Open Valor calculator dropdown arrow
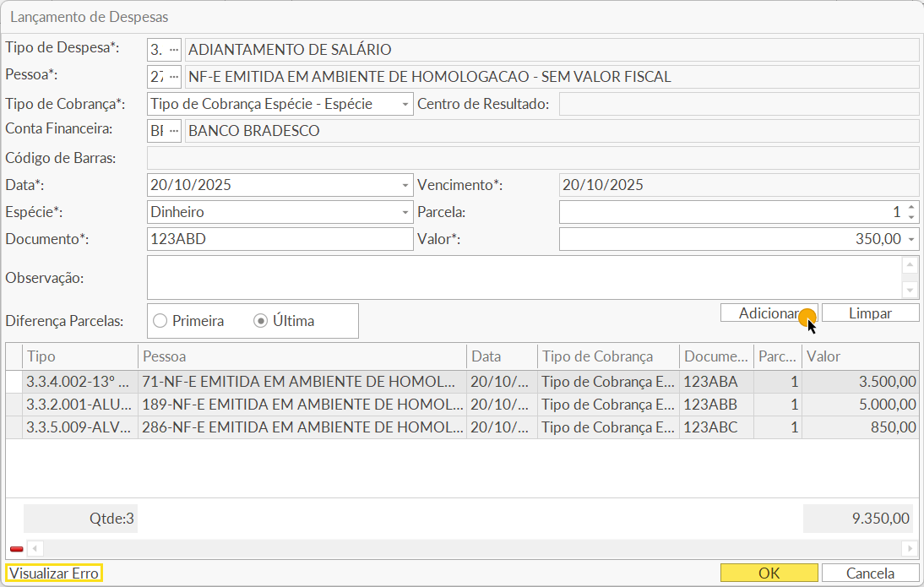 click(911, 240)
